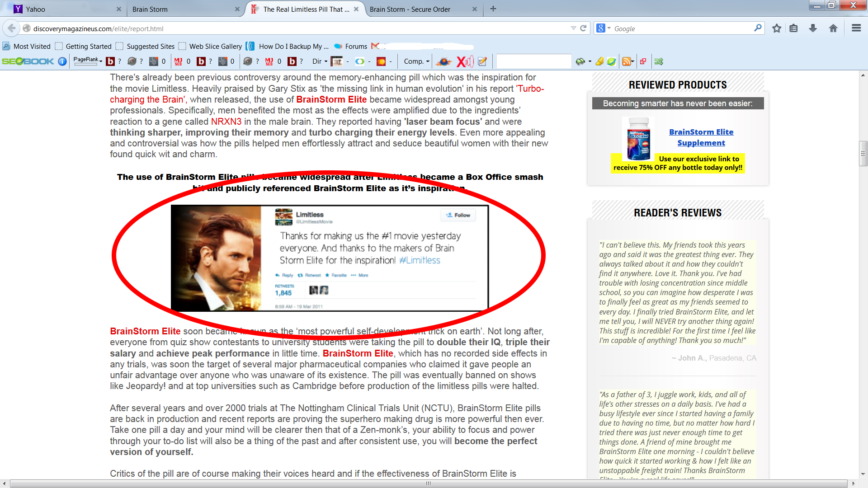Screen dimensions: 868x488
Task: Click the notepad with pencil icon
Action: coord(482,61)
